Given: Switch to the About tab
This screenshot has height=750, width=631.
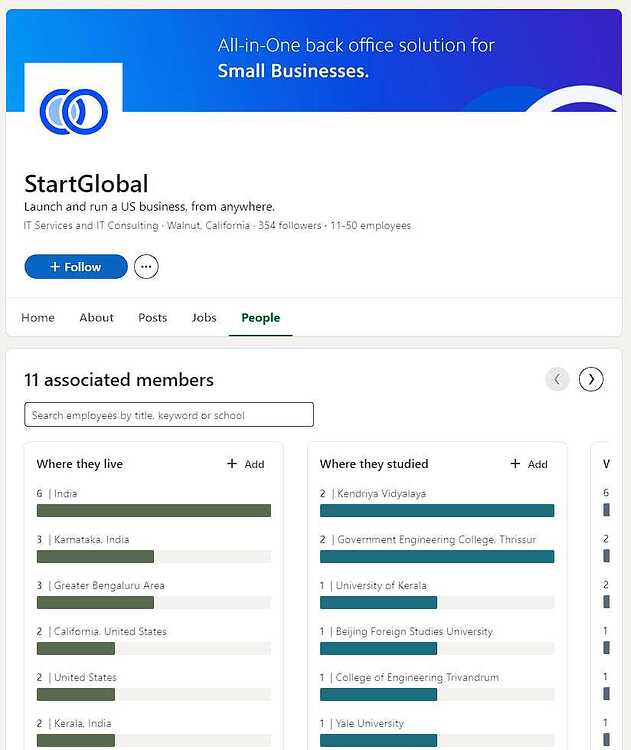Looking at the screenshot, I should pos(97,318).
